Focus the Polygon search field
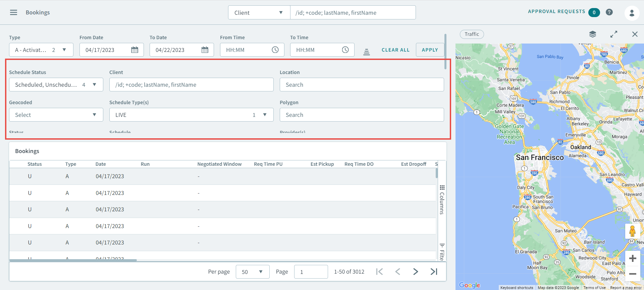Screen dimensions: 644x290 tap(362, 115)
